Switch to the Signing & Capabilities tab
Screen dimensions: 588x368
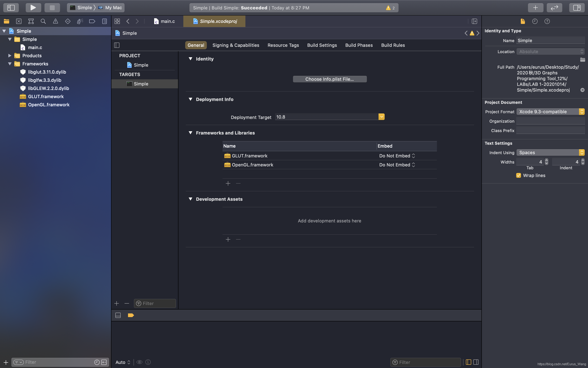click(236, 45)
